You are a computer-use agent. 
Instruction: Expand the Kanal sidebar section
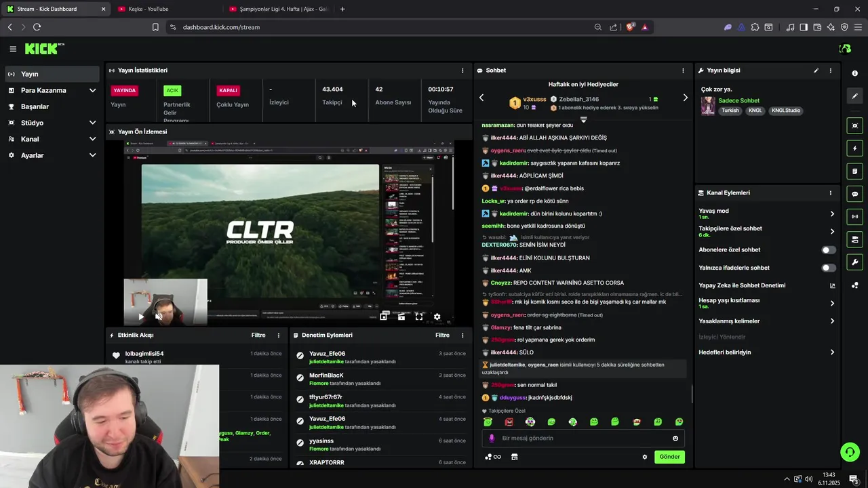coord(52,139)
